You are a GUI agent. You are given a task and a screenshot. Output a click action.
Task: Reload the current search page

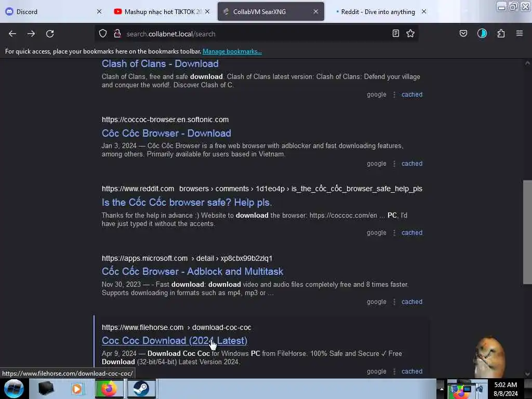pyautogui.click(x=50, y=34)
